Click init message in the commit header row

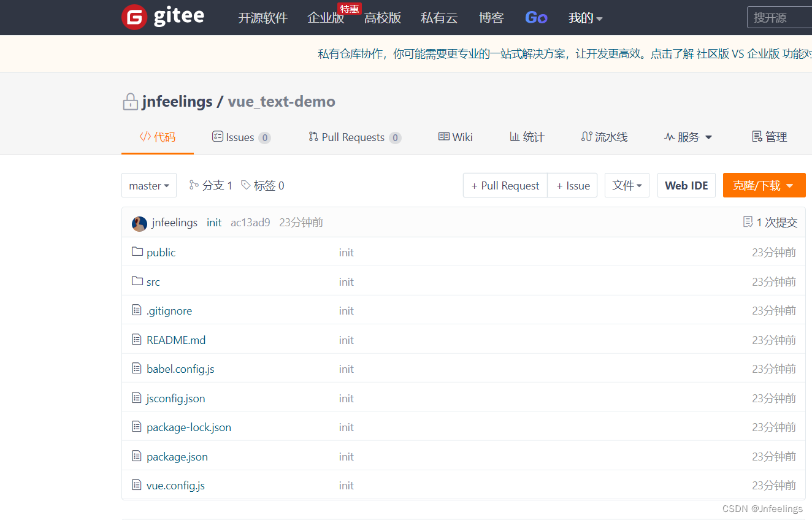click(214, 223)
